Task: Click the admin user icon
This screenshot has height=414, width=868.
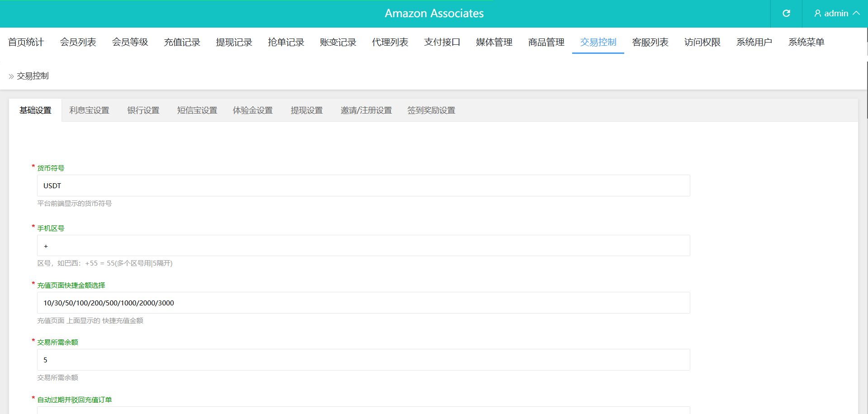Action: pos(817,14)
